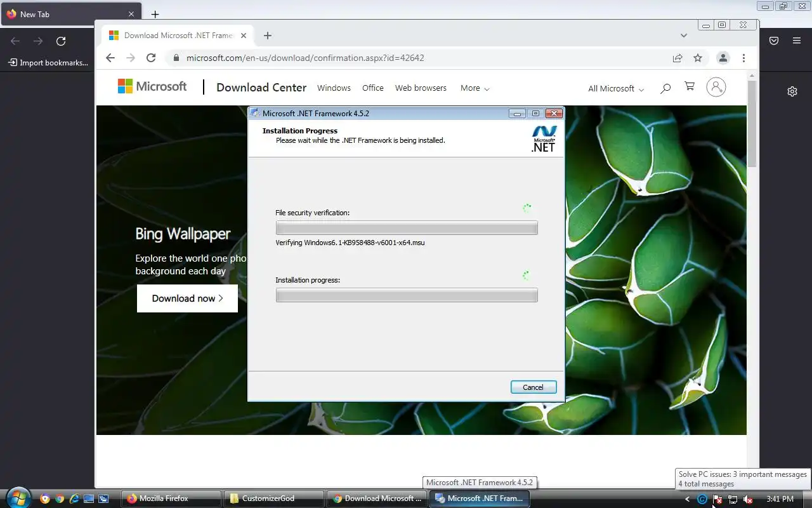Click Chrome's address bar with the microsoft.com URL
Viewport: 812px width, 508px height.
tap(419, 58)
